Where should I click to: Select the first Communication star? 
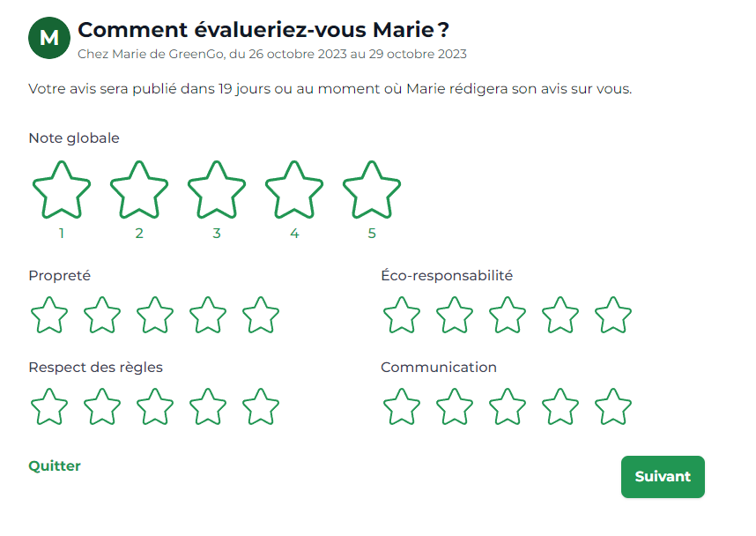tap(402, 406)
